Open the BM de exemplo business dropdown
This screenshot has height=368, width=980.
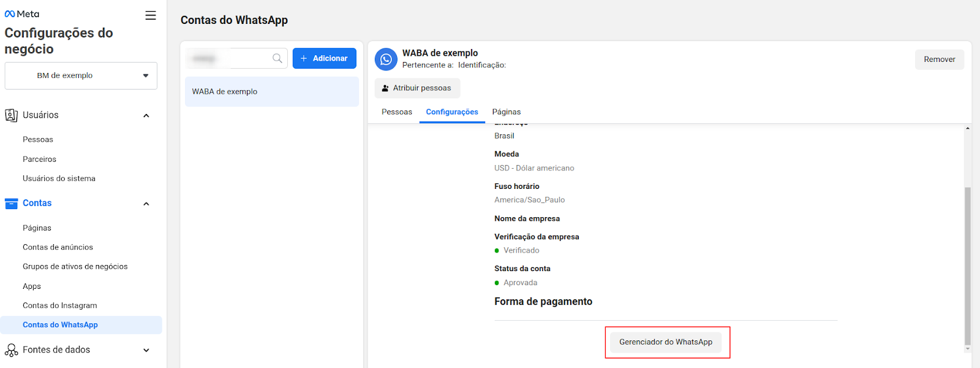point(81,75)
